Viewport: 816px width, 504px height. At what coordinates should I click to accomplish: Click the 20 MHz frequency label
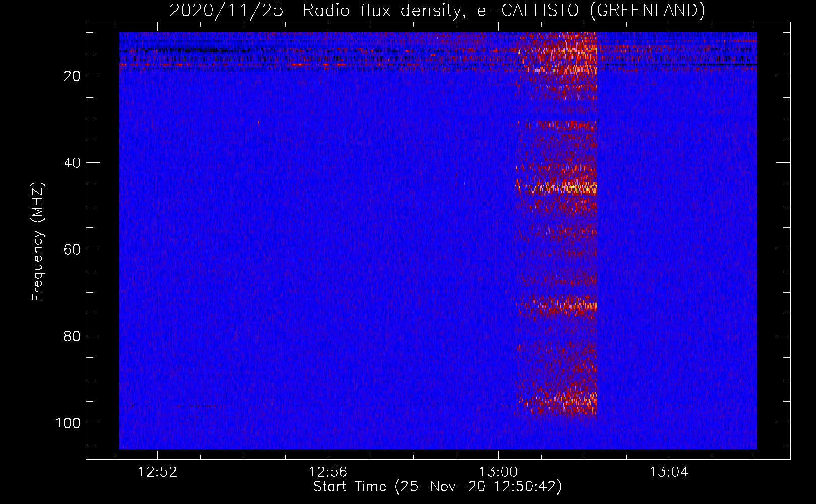tap(72, 76)
